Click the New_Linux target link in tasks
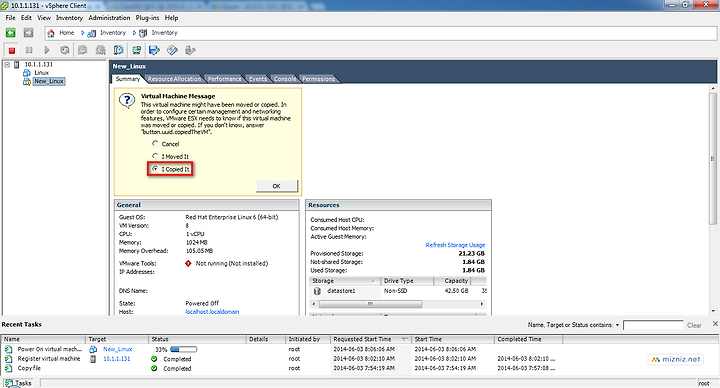 click(x=118, y=349)
